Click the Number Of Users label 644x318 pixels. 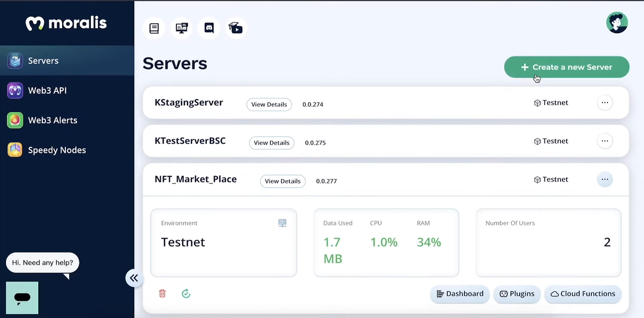click(x=510, y=223)
